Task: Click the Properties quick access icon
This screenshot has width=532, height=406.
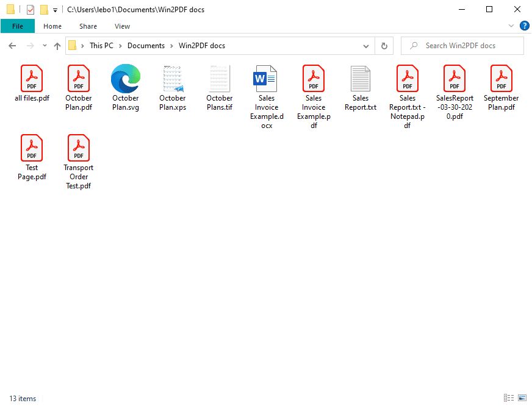Action: 31,10
